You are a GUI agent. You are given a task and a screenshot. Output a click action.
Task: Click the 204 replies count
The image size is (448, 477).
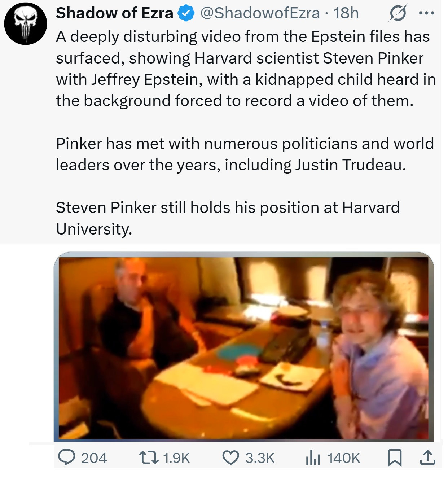point(94,458)
